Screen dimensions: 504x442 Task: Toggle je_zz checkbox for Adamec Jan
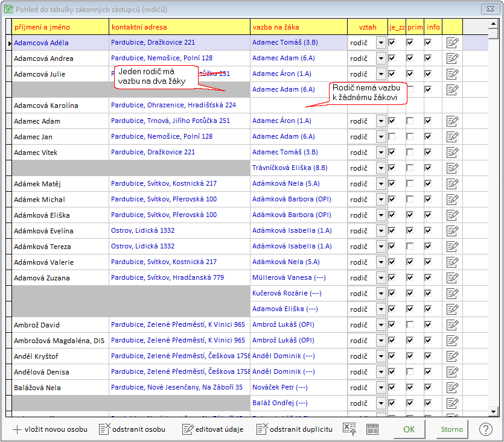pos(392,136)
